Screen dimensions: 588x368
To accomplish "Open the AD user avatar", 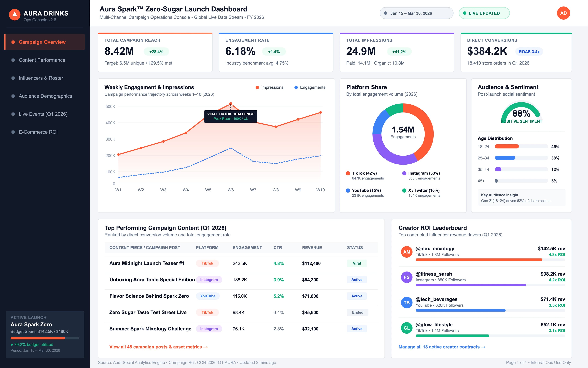I will pyautogui.click(x=563, y=13).
